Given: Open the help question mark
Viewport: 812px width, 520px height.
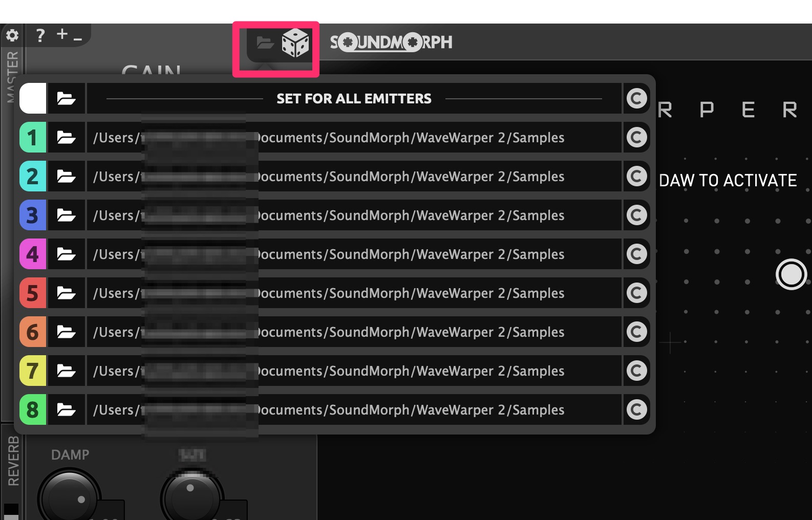Looking at the screenshot, I should [x=40, y=35].
